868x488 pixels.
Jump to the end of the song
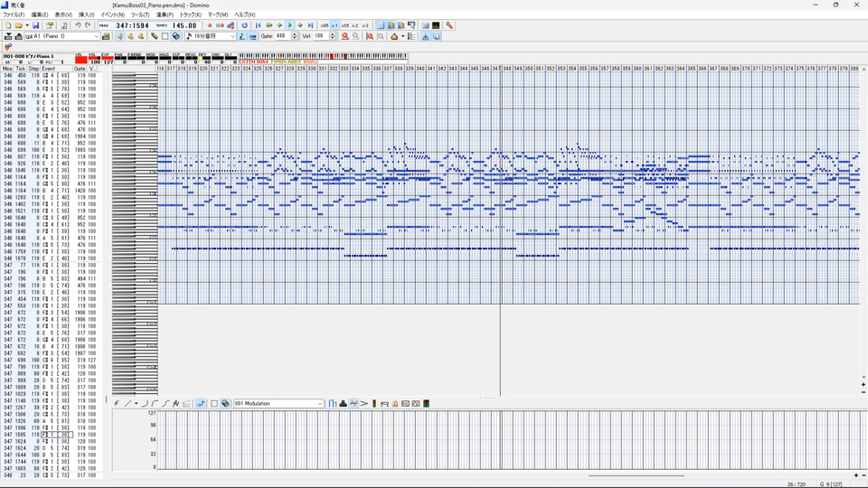[x=310, y=25]
